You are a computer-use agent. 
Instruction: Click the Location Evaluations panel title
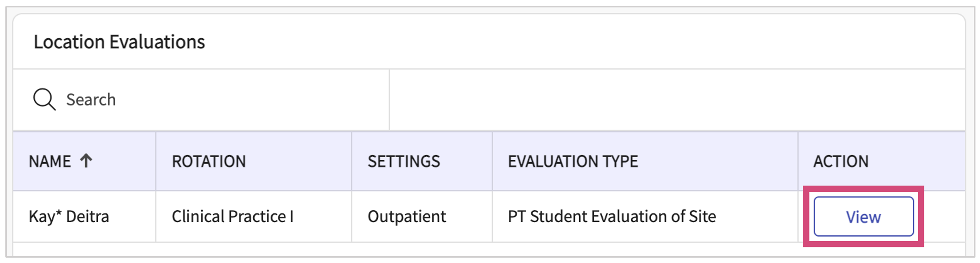click(x=119, y=42)
